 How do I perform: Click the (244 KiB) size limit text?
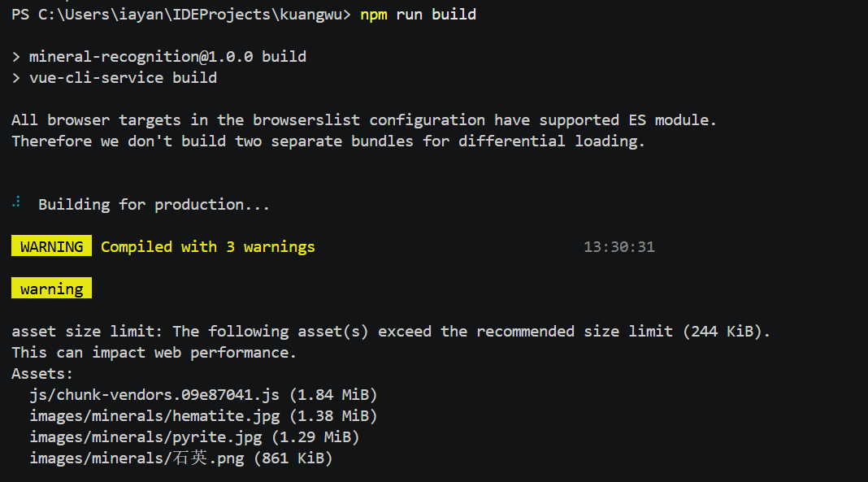click(x=723, y=332)
